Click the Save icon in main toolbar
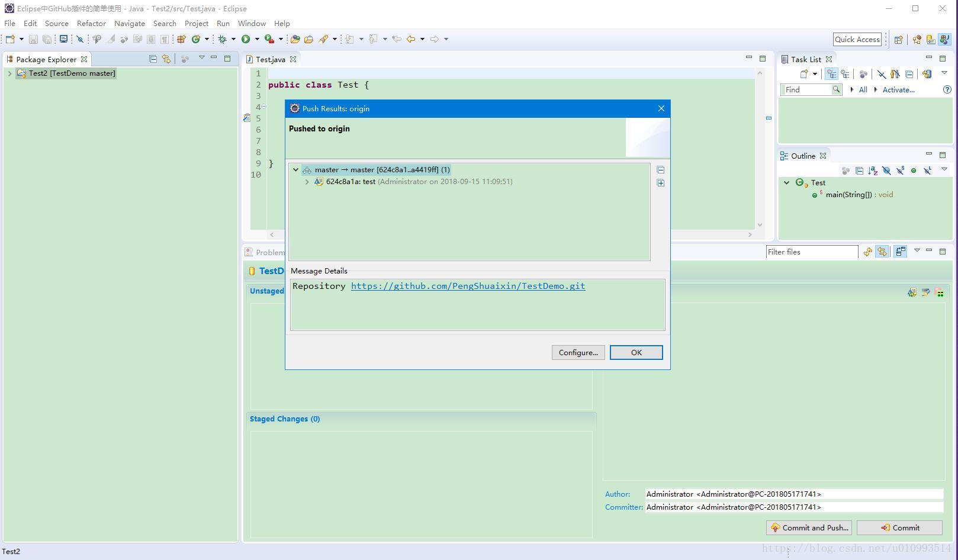 click(x=33, y=39)
